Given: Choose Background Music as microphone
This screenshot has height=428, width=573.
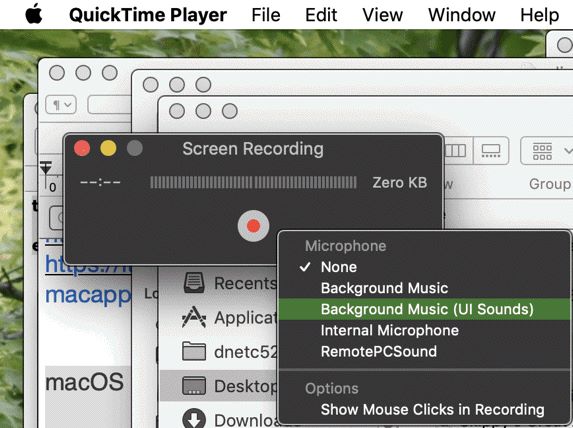Looking at the screenshot, I should tap(424, 288).
